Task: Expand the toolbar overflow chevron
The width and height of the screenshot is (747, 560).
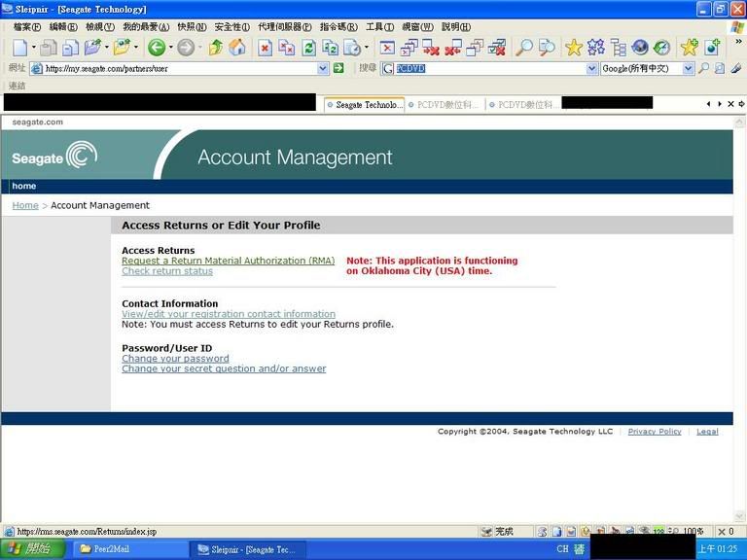Action: (738, 42)
